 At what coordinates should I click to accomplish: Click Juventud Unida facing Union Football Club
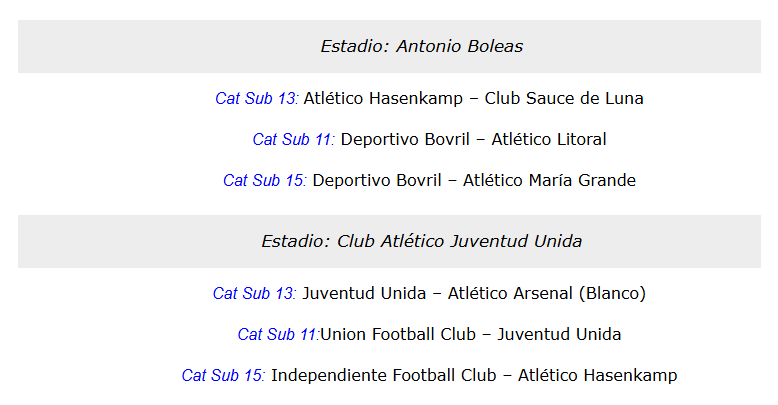point(559,335)
